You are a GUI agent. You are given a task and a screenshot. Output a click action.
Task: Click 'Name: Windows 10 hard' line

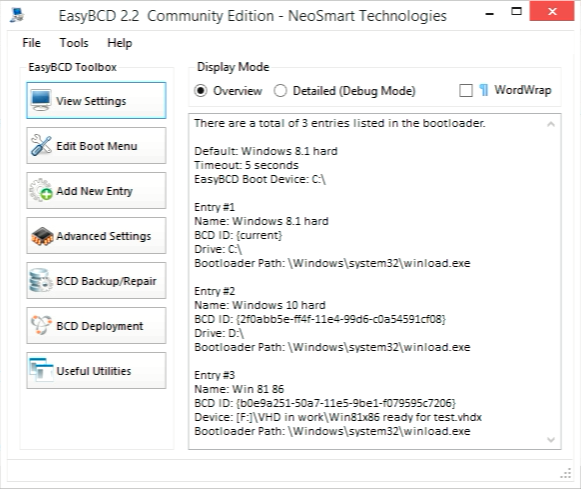[x=260, y=305]
